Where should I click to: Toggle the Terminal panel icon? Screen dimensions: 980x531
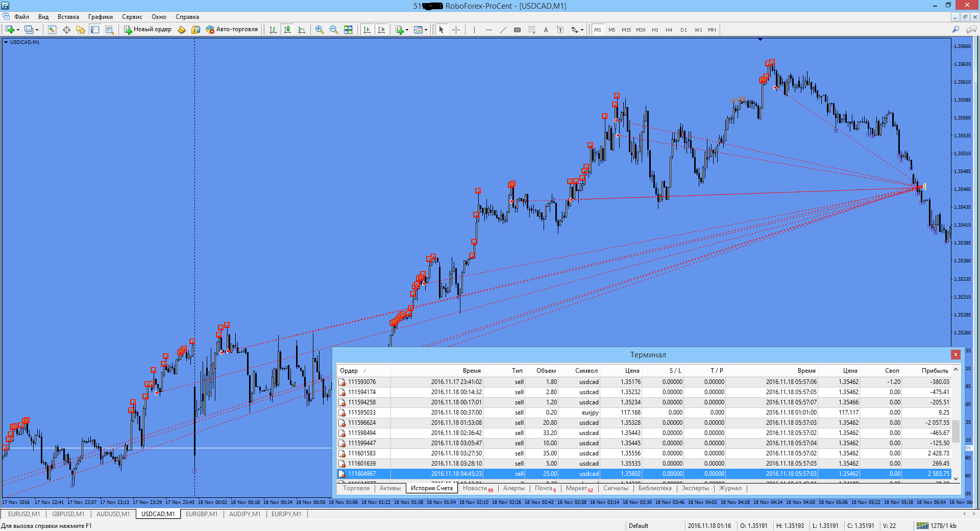tap(95, 30)
